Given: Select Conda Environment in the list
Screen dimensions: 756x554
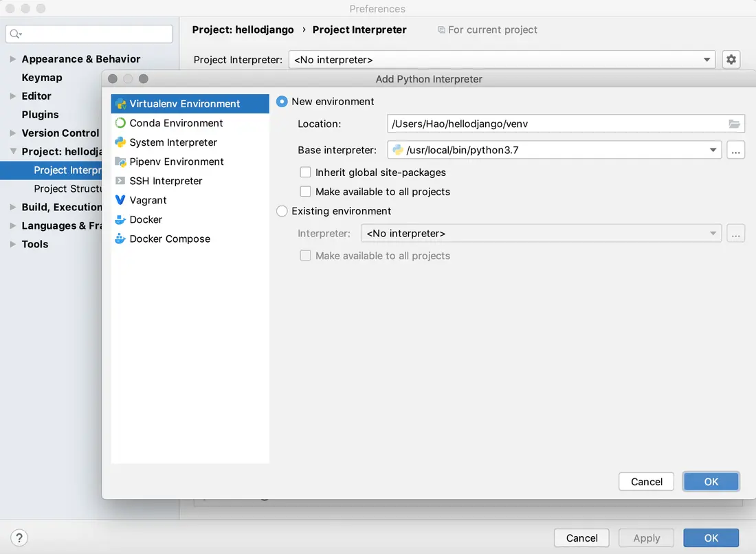Looking at the screenshot, I should (190, 123).
